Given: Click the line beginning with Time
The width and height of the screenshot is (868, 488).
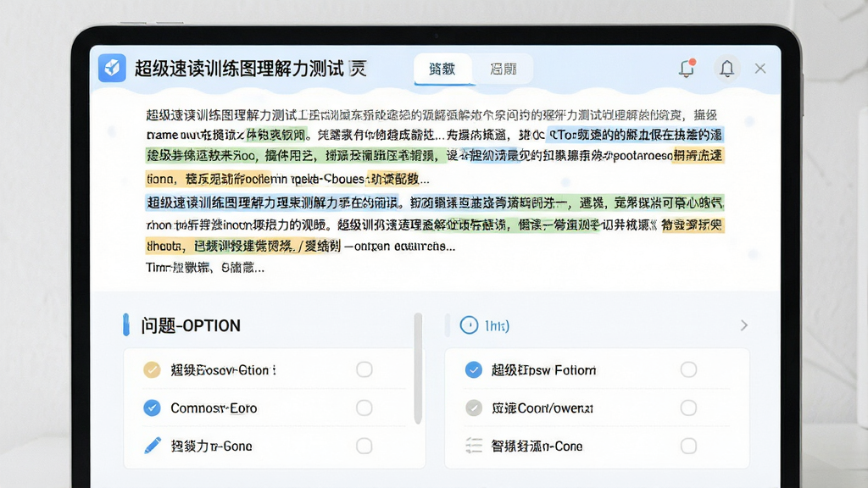Looking at the screenshot, I should point(205,268).
